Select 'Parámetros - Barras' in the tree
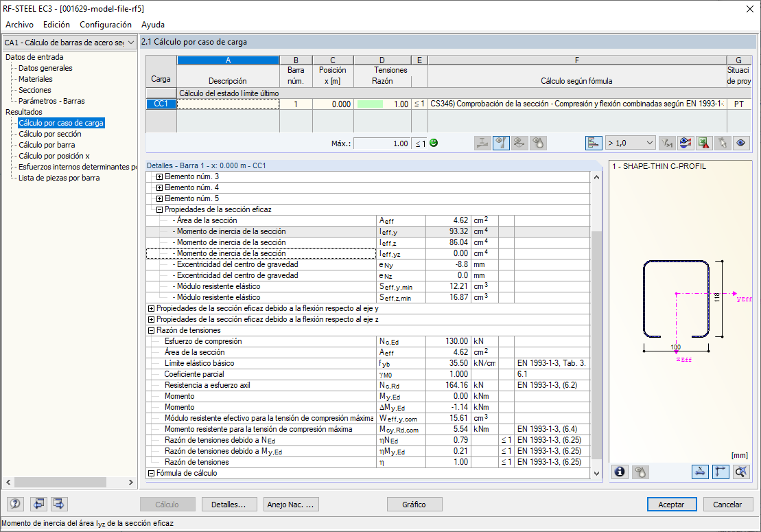This screenshot has width=761, height=532. click(x=51, y=101)
